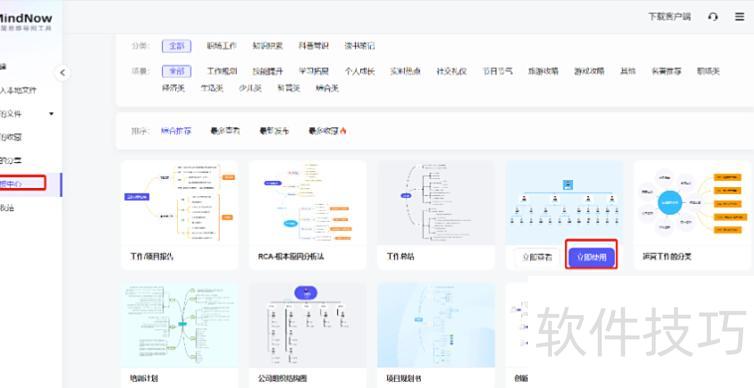Viewport: 754px width, 388px height.
Task: Filter by scene 工作规划
Action: pyautogui.click(x=222, y=72)
